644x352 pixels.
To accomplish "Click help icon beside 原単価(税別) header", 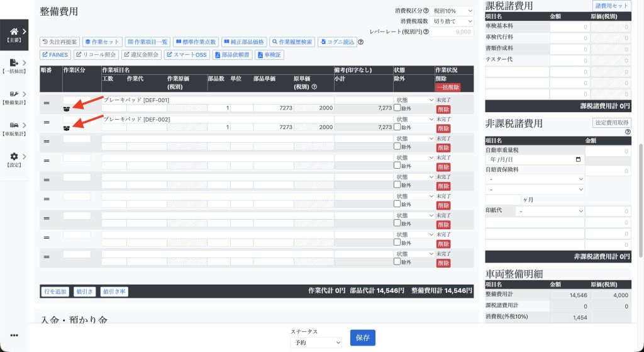I will (314, 87).
